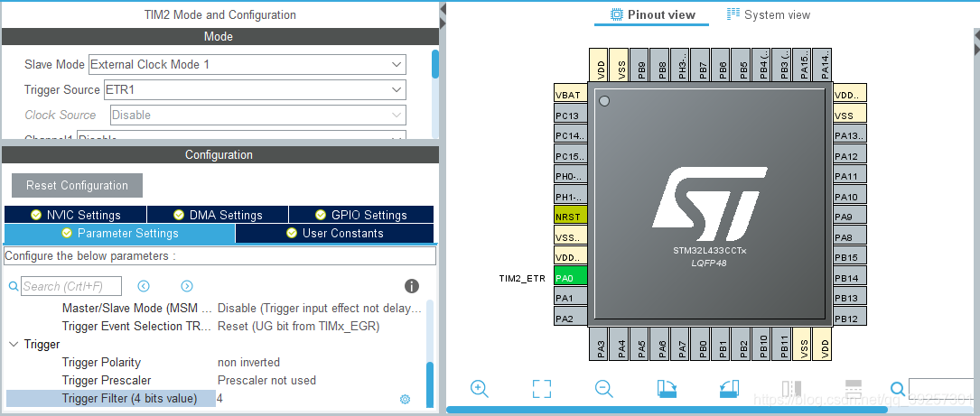Open Master/Slave Mode value Disable
The width and height of the screenshot is (980, 416).
click(319, 308)
